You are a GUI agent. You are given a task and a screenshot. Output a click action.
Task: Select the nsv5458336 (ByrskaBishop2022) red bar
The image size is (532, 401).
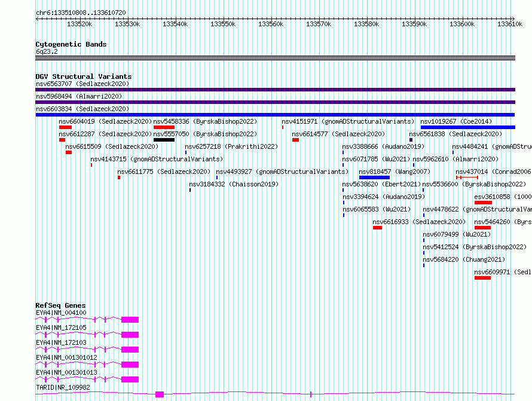164,127
